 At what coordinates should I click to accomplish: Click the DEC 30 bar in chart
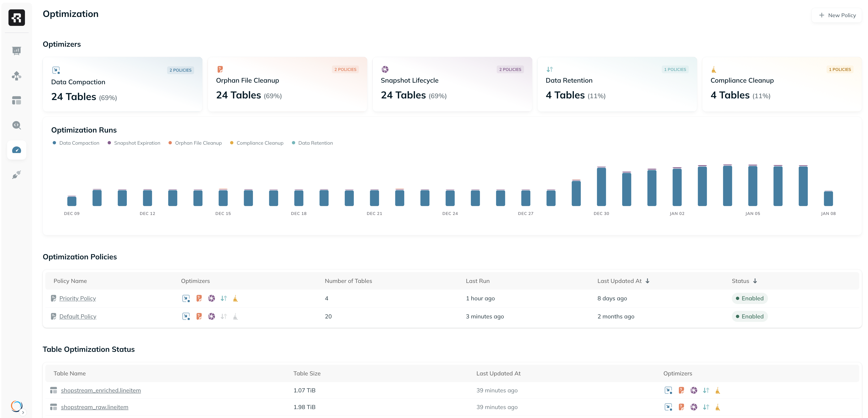(x=601, y=186)
